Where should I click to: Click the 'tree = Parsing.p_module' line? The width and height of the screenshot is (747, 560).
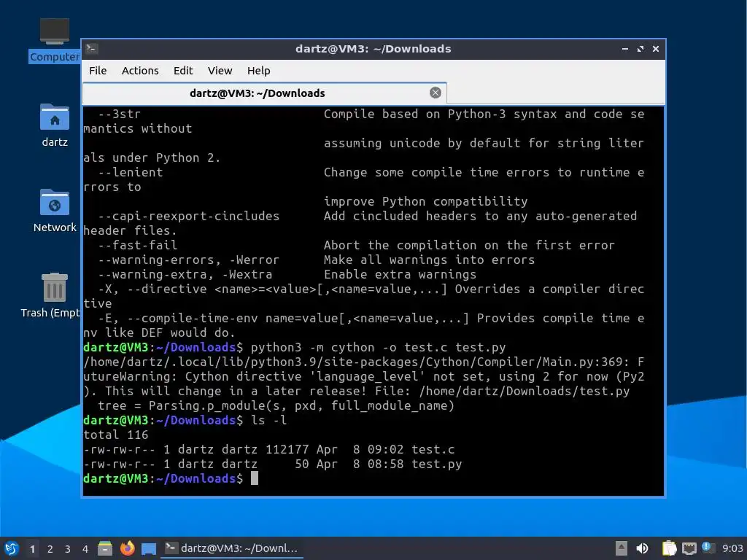coord(276,405)
